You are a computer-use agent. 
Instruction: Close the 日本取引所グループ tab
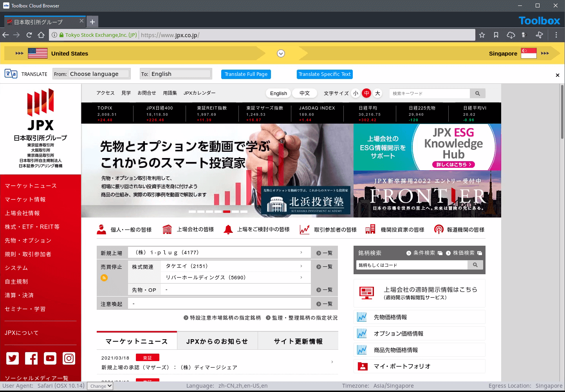(81, 21)
